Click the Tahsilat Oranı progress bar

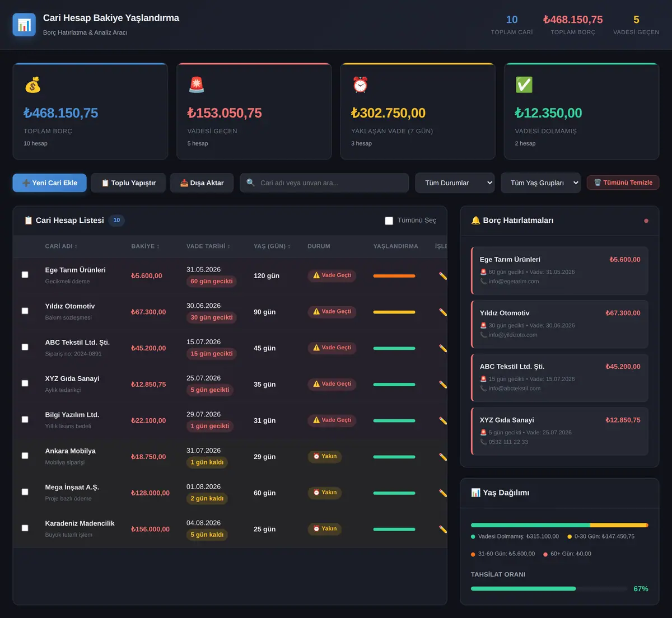(x=549, y=589)
